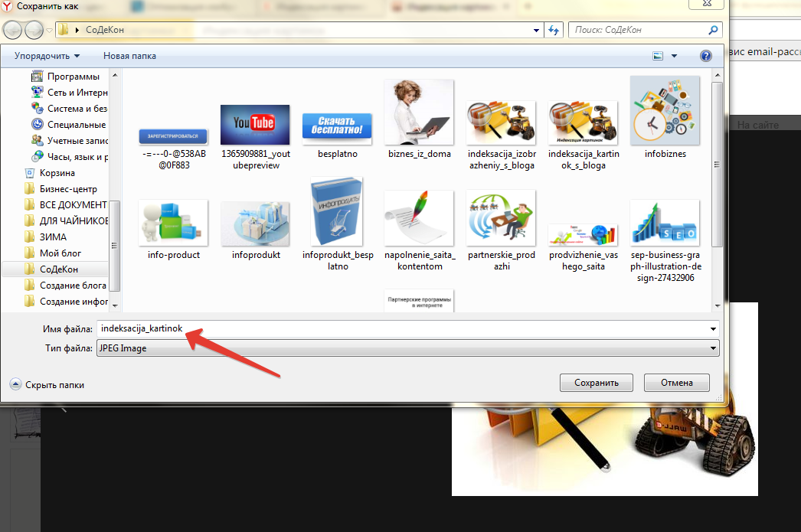This screenshot has width=801, height=532.
Task: Close the Сохранить как dialog
Action: point(707,4)
